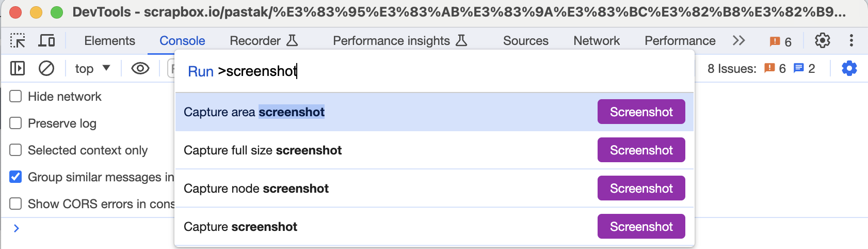Click the console prompt chevron
The width and height of the screenshot is (868, 249).
[17, 228]
